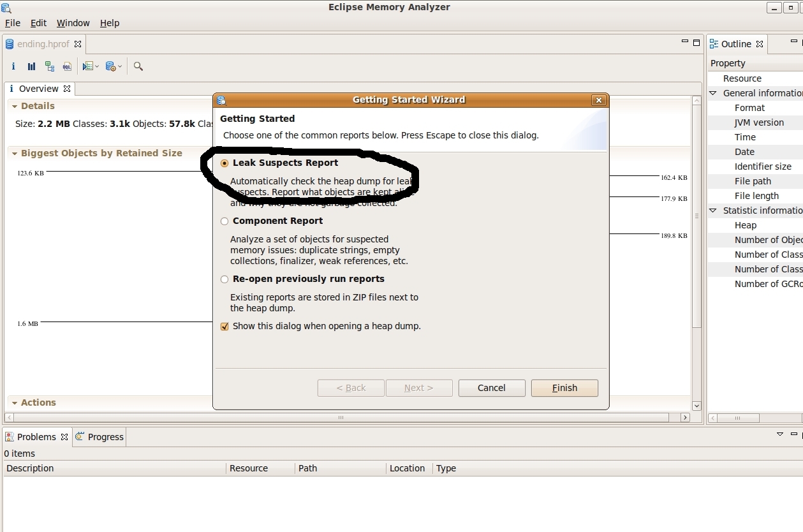Click the ending.hprof heap dump file icon
Image resolution: width=803 pixels, height=532 pixels.
pos(10,44)
